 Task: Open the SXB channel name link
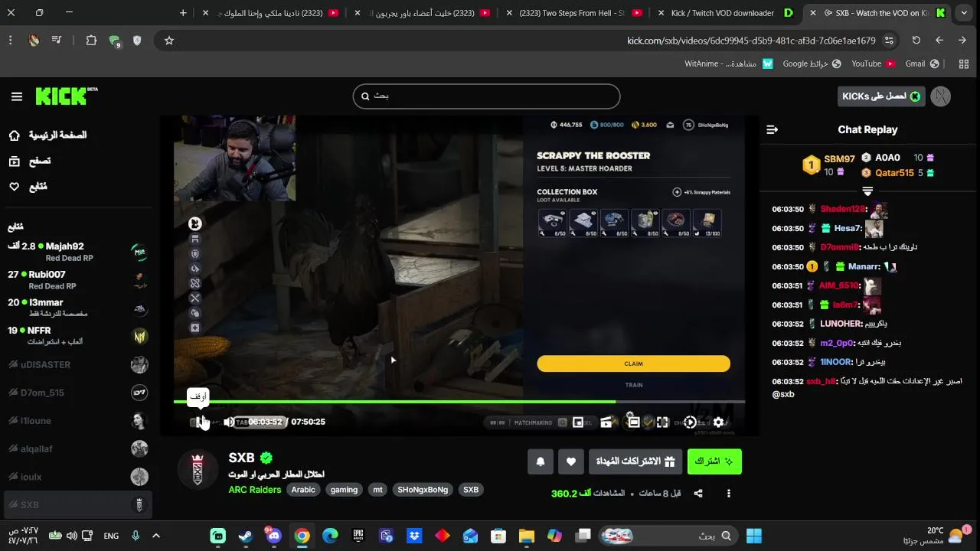[241, 458]
